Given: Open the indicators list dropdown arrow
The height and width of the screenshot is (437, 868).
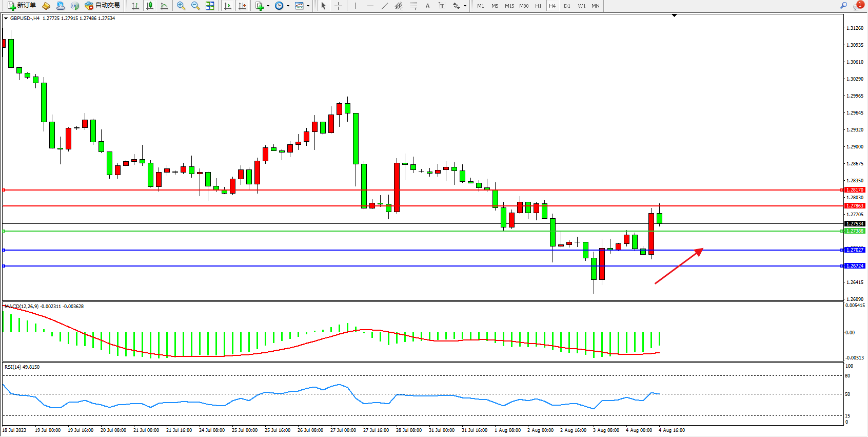Looking at the screenshot, I should (x=268, y=6).
